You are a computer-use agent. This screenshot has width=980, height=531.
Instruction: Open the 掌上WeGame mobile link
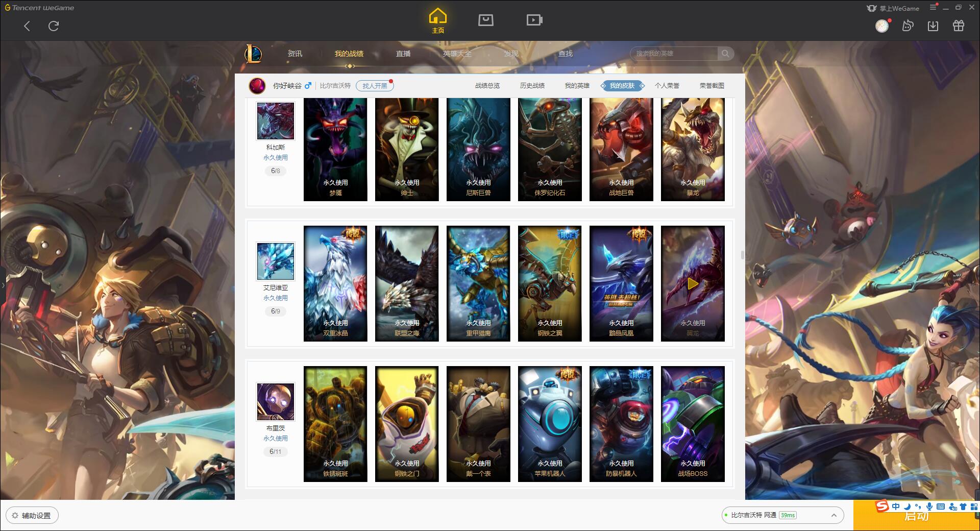[893, 8]
